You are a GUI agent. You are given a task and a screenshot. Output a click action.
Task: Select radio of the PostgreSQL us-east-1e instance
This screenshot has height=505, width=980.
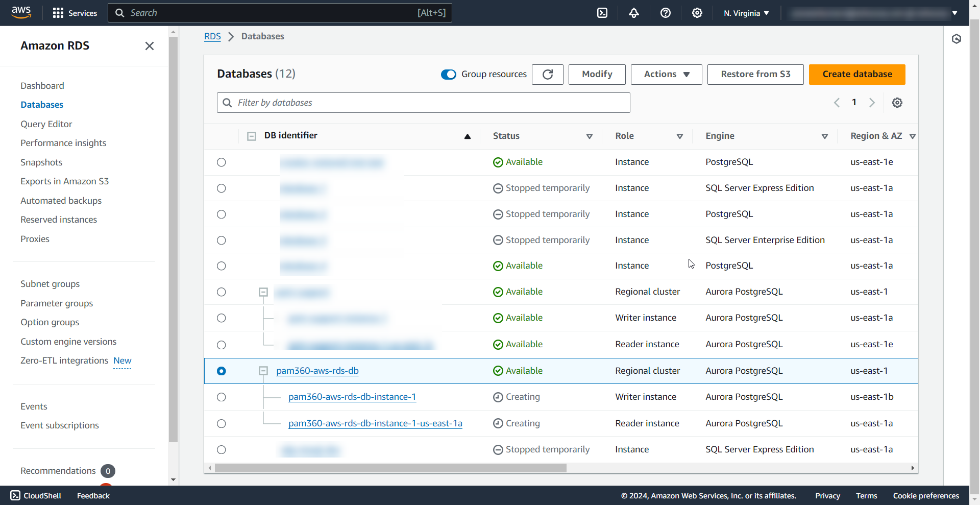(222, 162)
